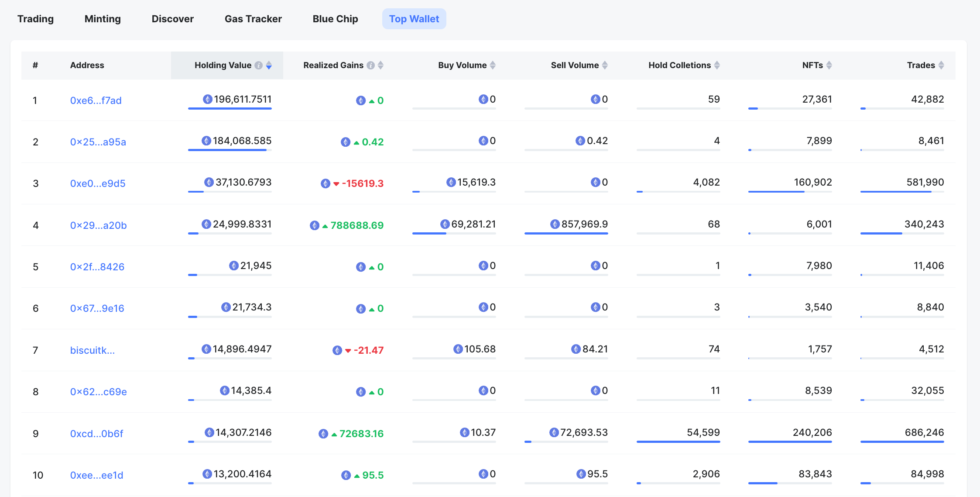Sort by Trades column arrows

[x=941, y=66]
